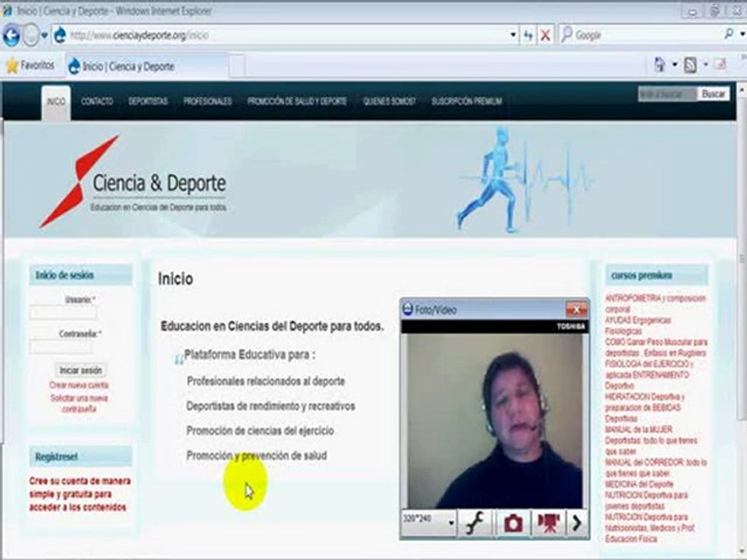Click the browser Forward arrow button
This screenshot has height=560, width=747.
[x=31, y=35]
